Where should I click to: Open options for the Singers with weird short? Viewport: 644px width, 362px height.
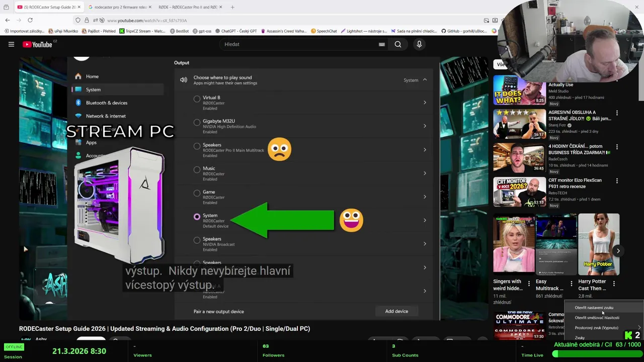(x=529, y=284)
